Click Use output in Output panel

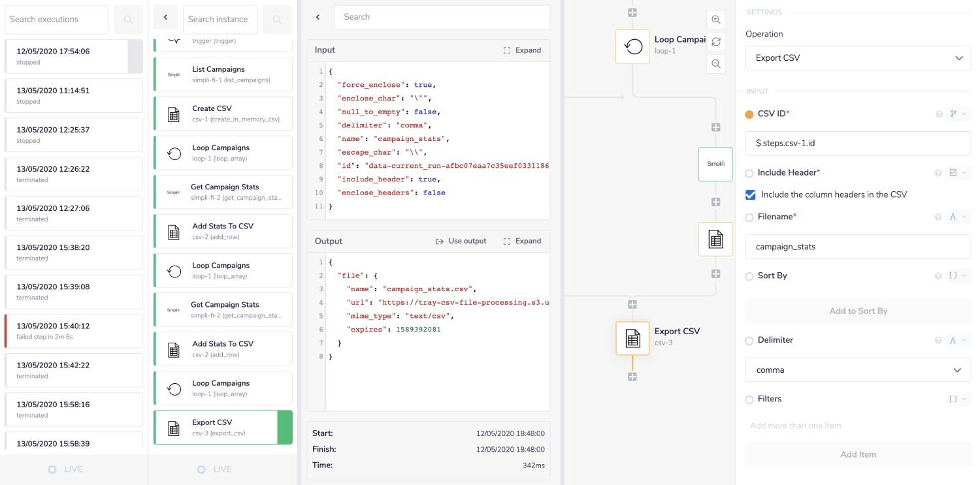pos(461,241)
